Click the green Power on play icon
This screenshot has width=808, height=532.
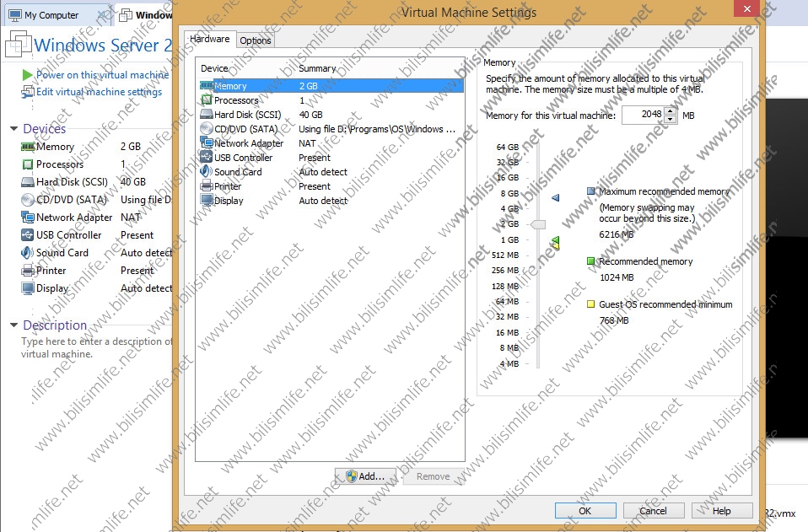[28, 75]
